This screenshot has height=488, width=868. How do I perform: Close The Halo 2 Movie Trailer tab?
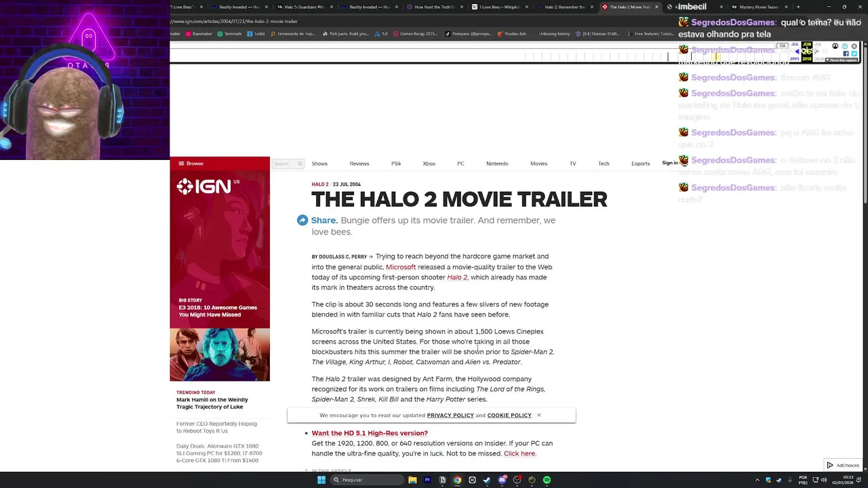click(x=656, y=7)
